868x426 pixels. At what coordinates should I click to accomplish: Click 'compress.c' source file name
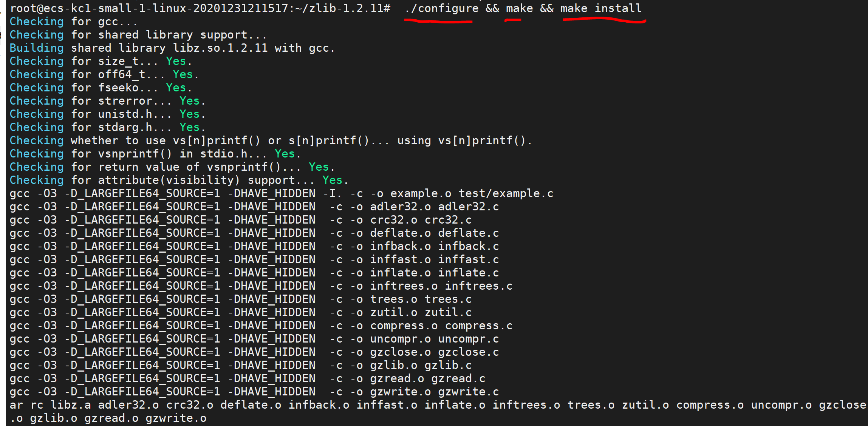[478, 326]
